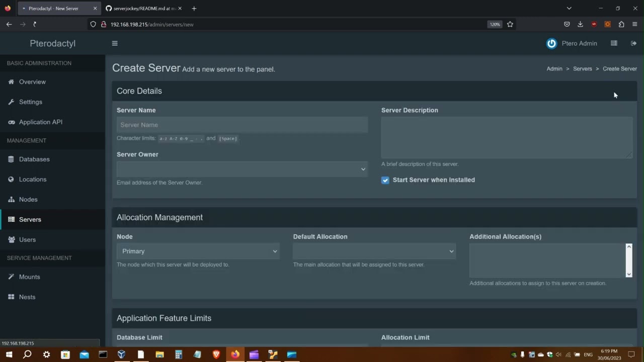Stop or reload the page

tap(35, 24)
